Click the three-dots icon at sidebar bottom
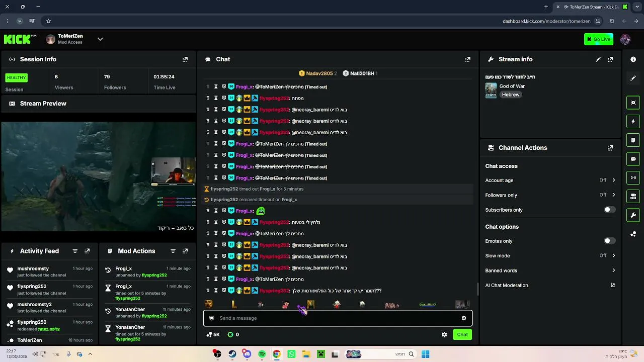Screen dimensions: 644x362 pos(633,234)
